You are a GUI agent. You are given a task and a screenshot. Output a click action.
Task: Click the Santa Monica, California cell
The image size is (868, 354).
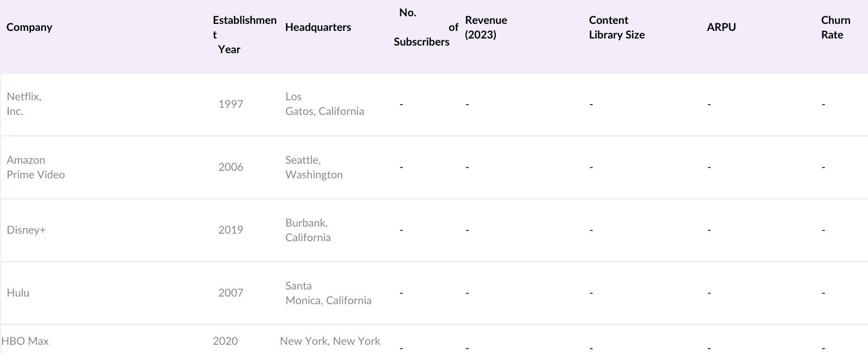click(328, 293)
